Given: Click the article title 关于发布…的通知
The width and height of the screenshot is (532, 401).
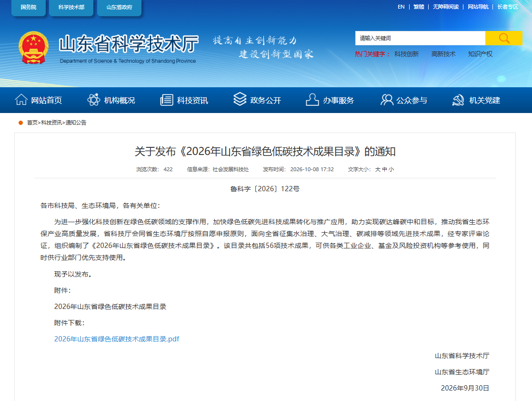Looking at the screenshot, I should click(265, 151).
